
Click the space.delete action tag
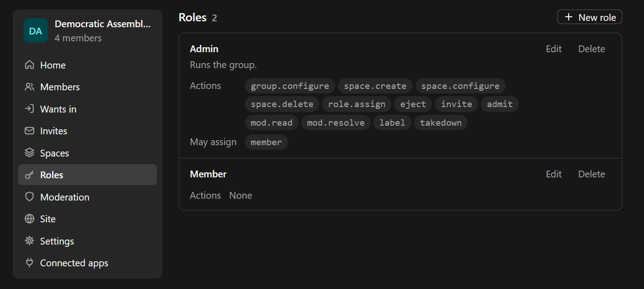pyautogui.click(x=282, y=104)
